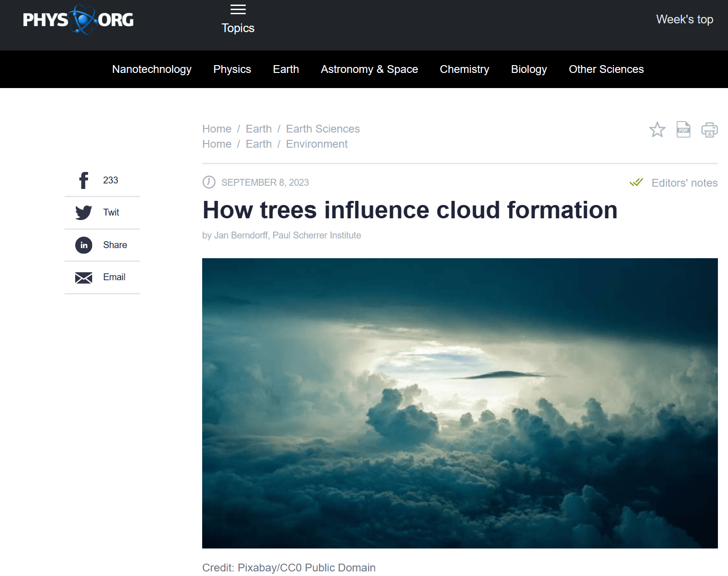
Task: Click the printer icon
Action: click(709, 130)
